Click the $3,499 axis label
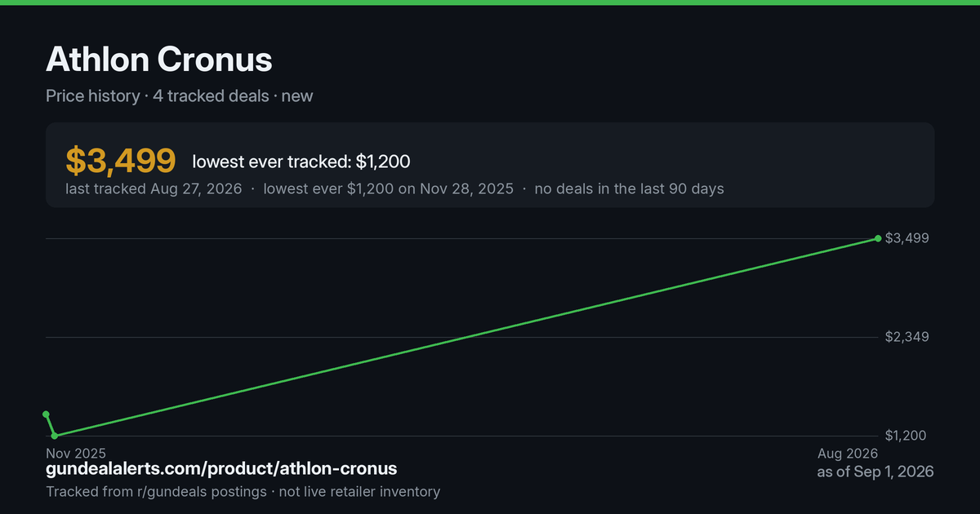 pos(906,238)
